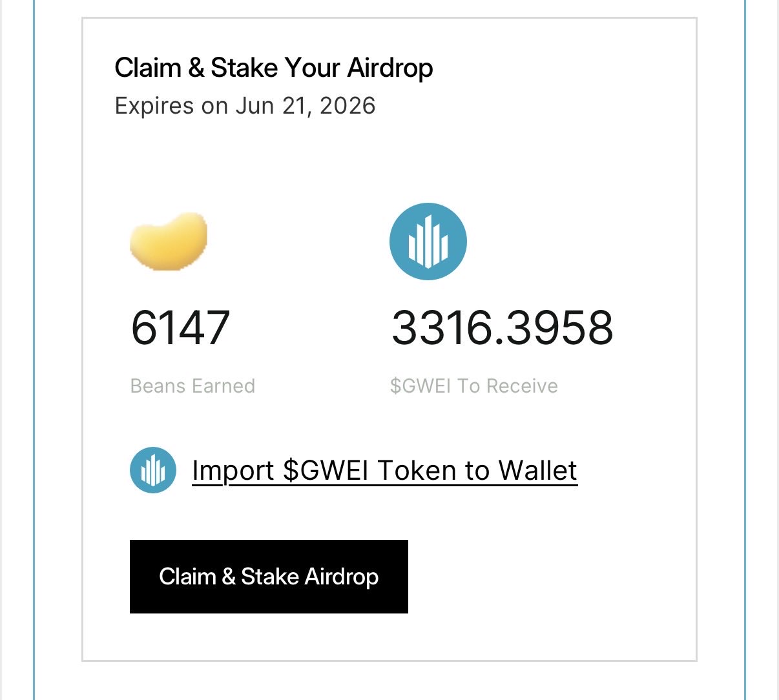The width and height of the screenshot is (779, 700).
Task: Click the word Airdrop in the card heading
Action: 390,68
